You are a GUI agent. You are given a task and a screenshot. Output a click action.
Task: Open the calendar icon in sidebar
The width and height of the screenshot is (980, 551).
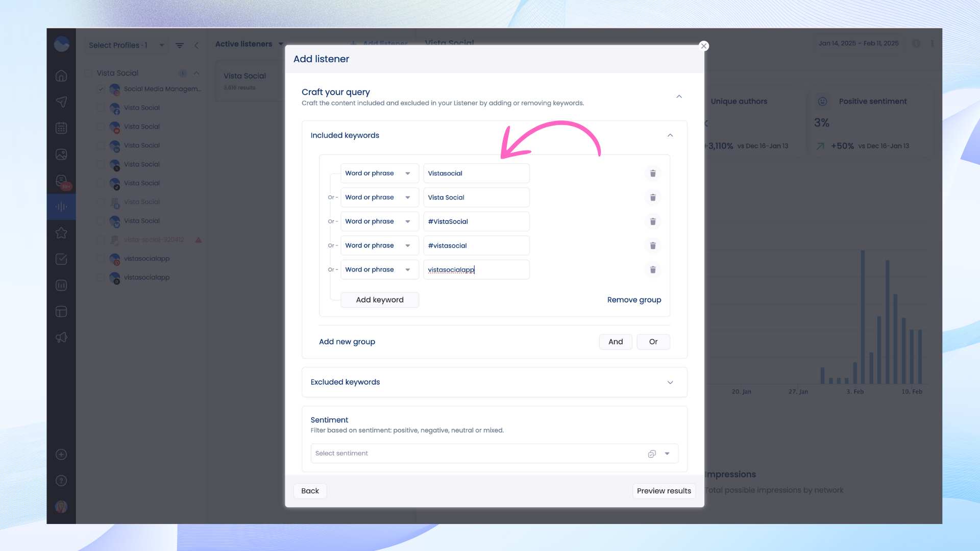[61, 128]
